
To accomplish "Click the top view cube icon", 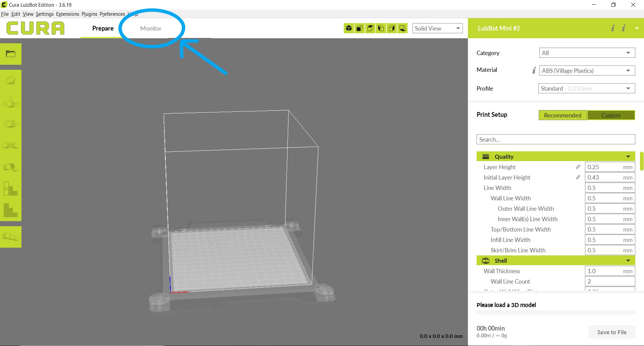I will [370, 28].
